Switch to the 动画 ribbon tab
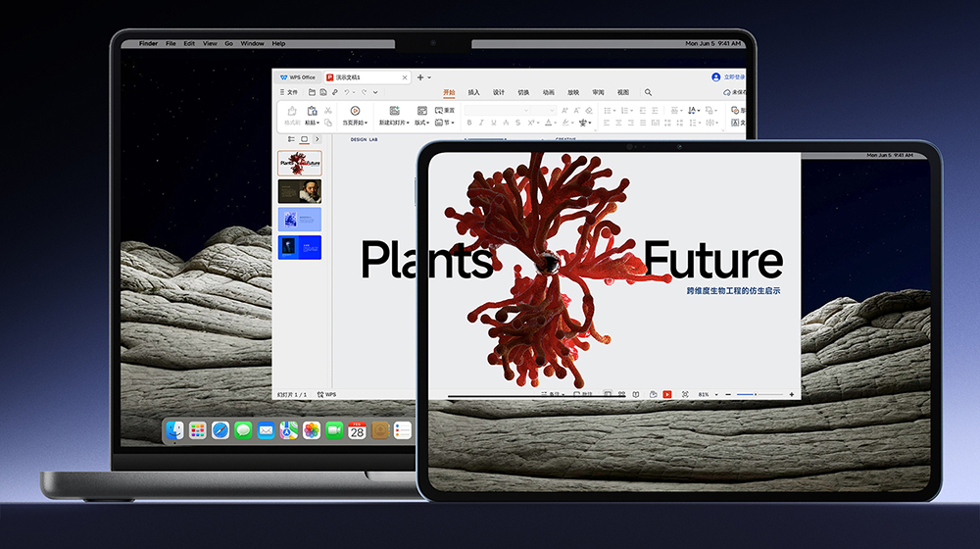The width and height of the screenshot is (980, 549). 548,92
